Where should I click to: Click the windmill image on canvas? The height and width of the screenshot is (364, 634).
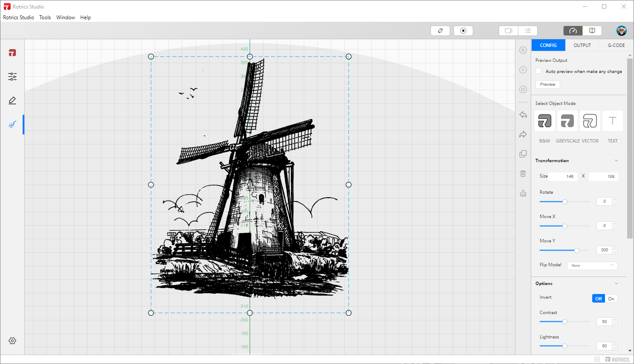tap(250, 185)
